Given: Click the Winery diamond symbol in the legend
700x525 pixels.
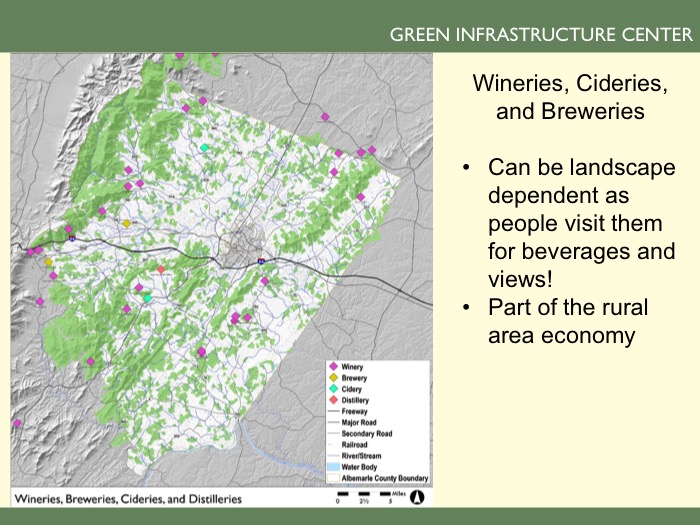Looking at the screenshot, I should pos(332,367).
